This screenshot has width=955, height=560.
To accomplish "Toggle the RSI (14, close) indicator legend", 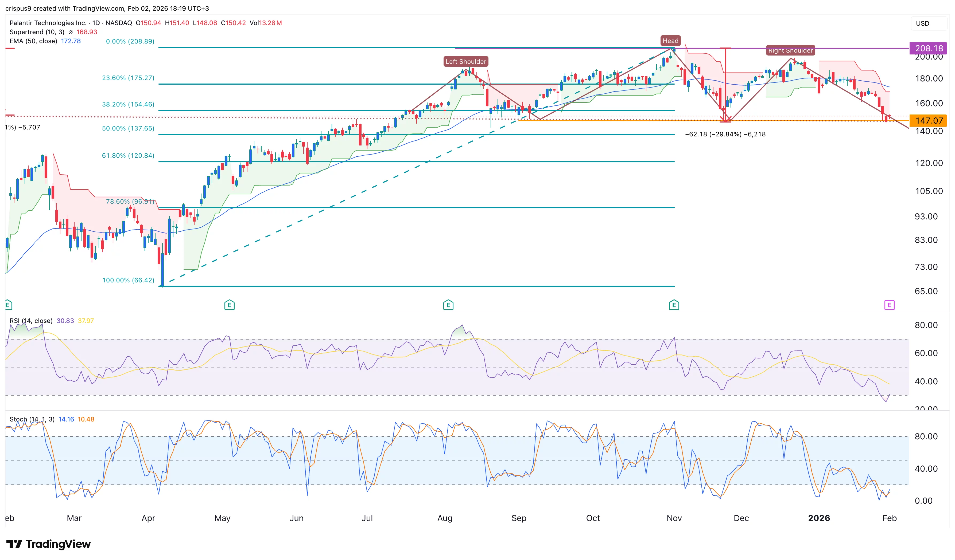I will [31, 321].
